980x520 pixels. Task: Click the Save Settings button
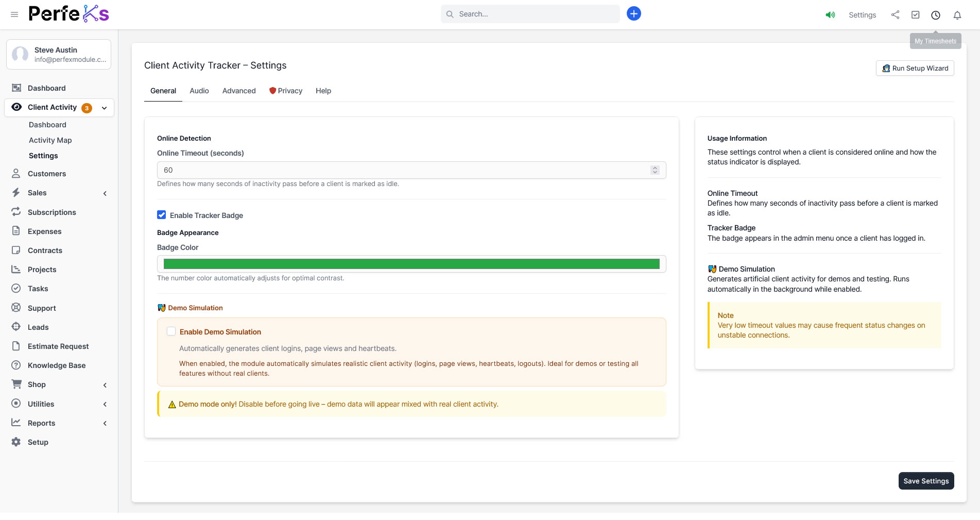pyautogui.click(x=925, y=481)
